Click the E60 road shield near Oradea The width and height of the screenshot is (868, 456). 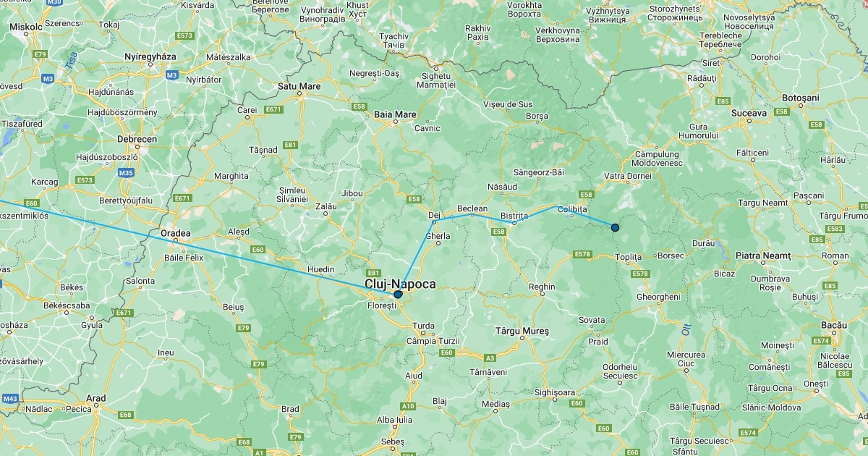(258, 250)
